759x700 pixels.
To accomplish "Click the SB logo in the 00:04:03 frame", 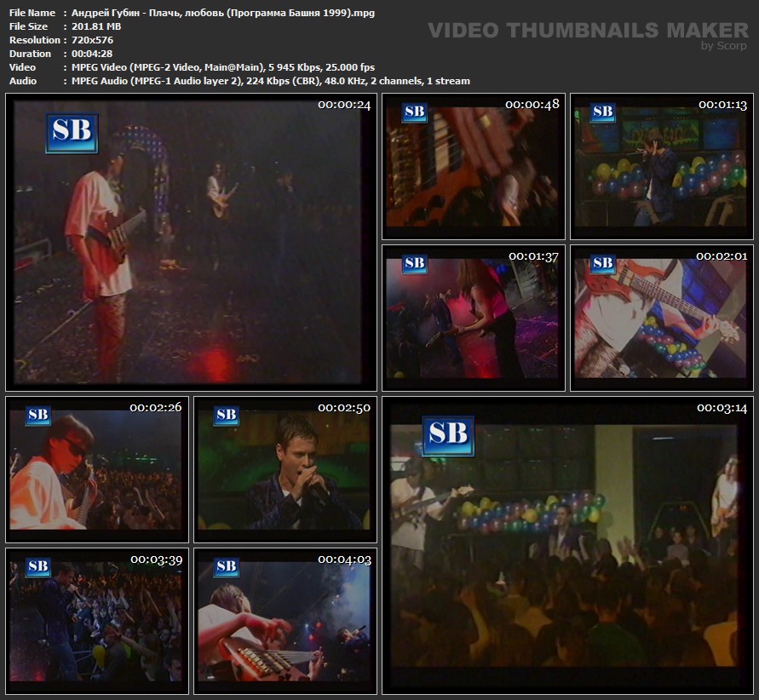I will tap(226, 567).
